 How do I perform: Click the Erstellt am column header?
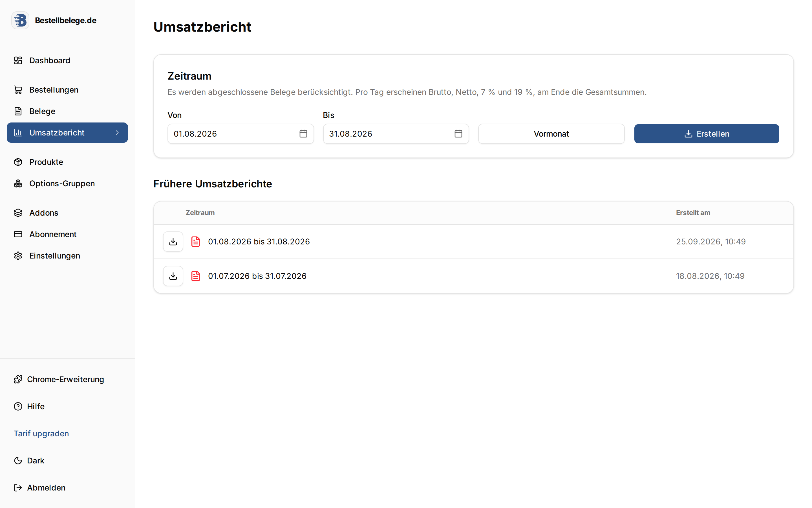693,213
